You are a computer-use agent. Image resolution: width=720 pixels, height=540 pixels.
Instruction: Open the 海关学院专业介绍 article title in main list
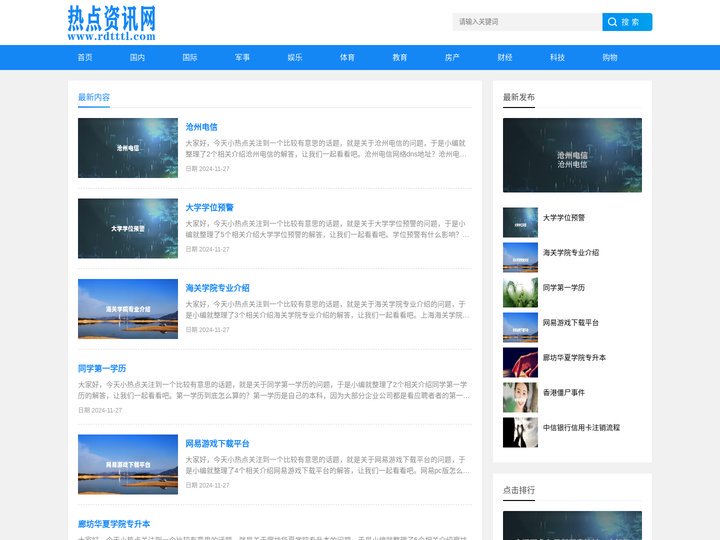(x=217, y=288)
